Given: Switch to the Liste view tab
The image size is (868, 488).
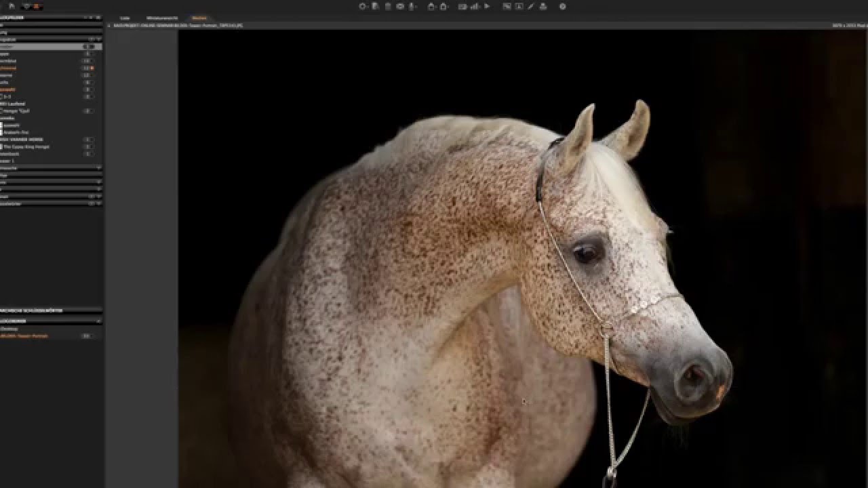Looking at the screenshot, I should (x=125, y=18).
